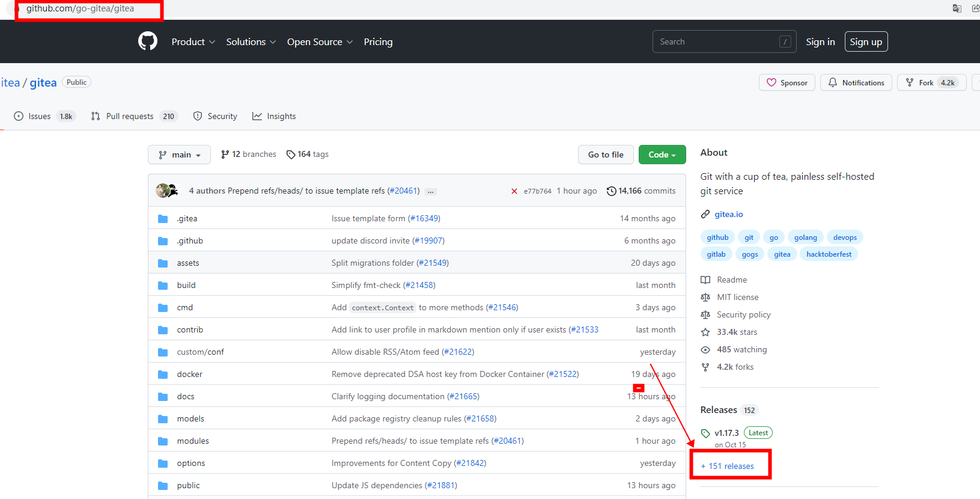The image size is (980, 499).
Task: Open the green Code dropdown
Action: 662,155
